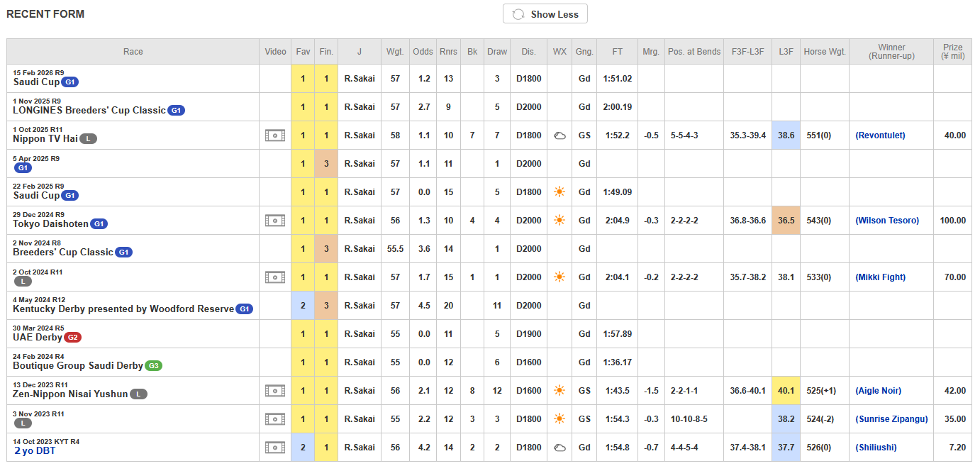Click the Race column header
The image size is (980, 466).
click(x=133, y=52)
